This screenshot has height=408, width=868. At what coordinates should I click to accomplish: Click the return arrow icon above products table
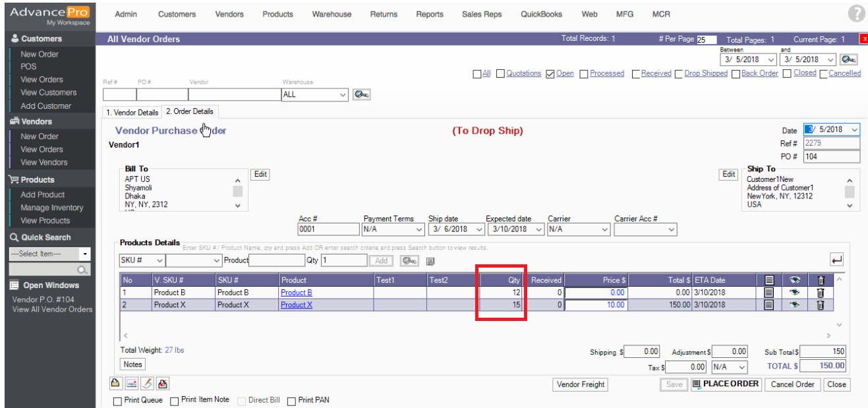tap(836, 260)
